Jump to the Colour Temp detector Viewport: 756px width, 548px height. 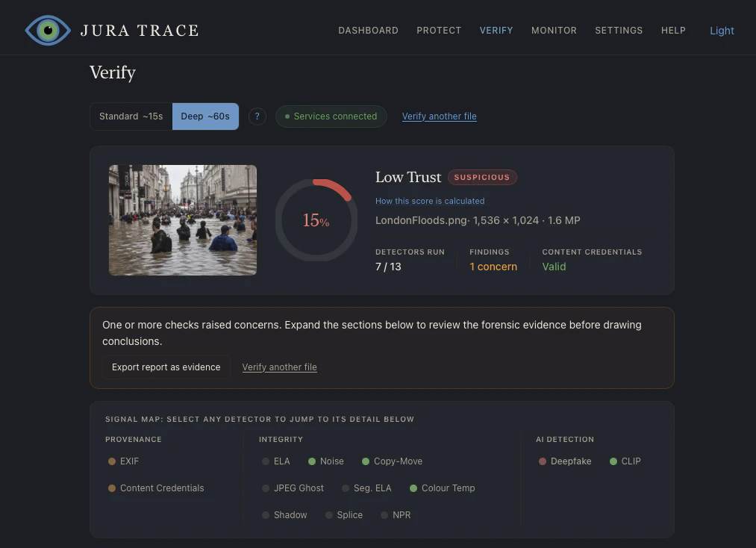point(442,488)
